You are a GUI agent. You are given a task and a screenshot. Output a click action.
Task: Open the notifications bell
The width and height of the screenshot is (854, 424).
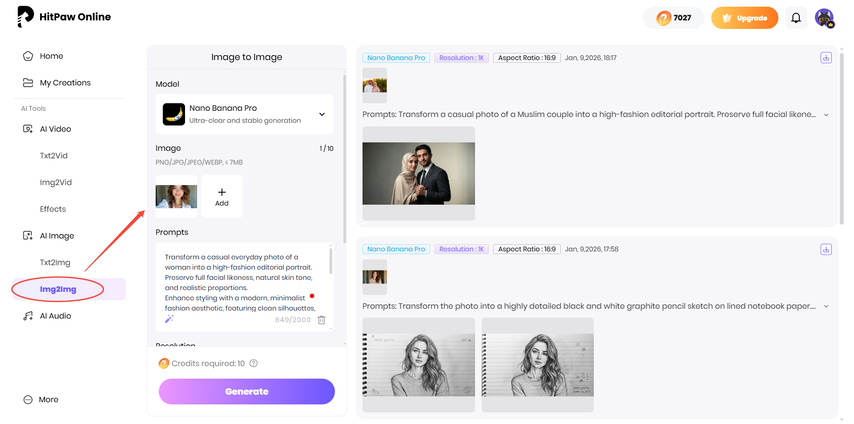(796, 18)
